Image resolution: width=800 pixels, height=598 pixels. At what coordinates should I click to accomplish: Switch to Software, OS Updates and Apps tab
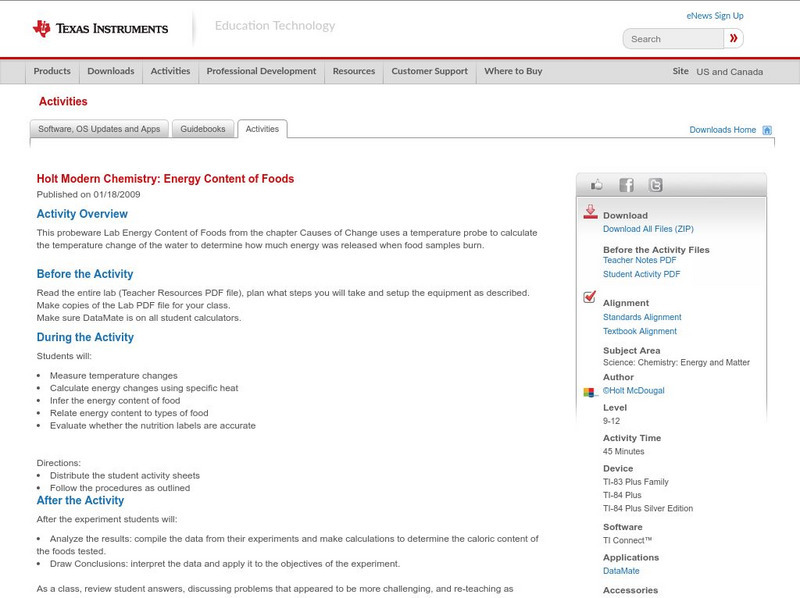tap(99, 129)
